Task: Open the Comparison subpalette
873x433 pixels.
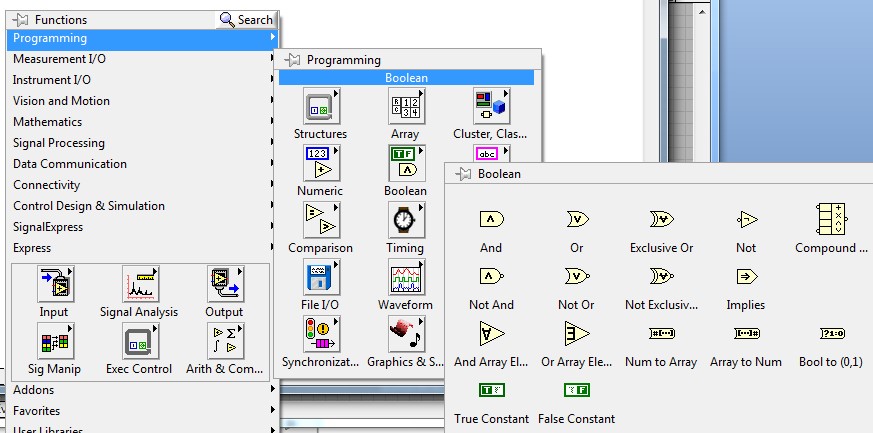Action: pyautogui.click(x=321, y=220)
